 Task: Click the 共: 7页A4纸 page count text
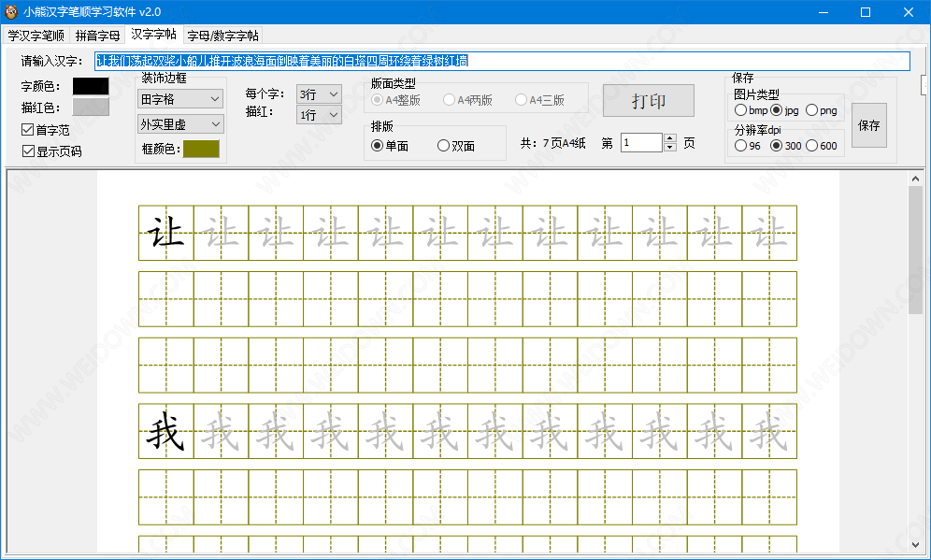[552, 143]
